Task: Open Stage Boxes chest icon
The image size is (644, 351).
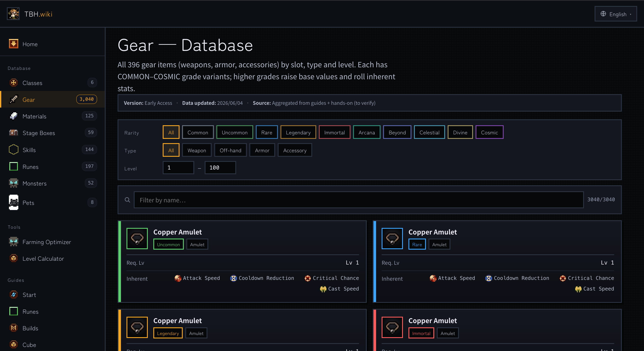Action: click(x=13, y=133)
